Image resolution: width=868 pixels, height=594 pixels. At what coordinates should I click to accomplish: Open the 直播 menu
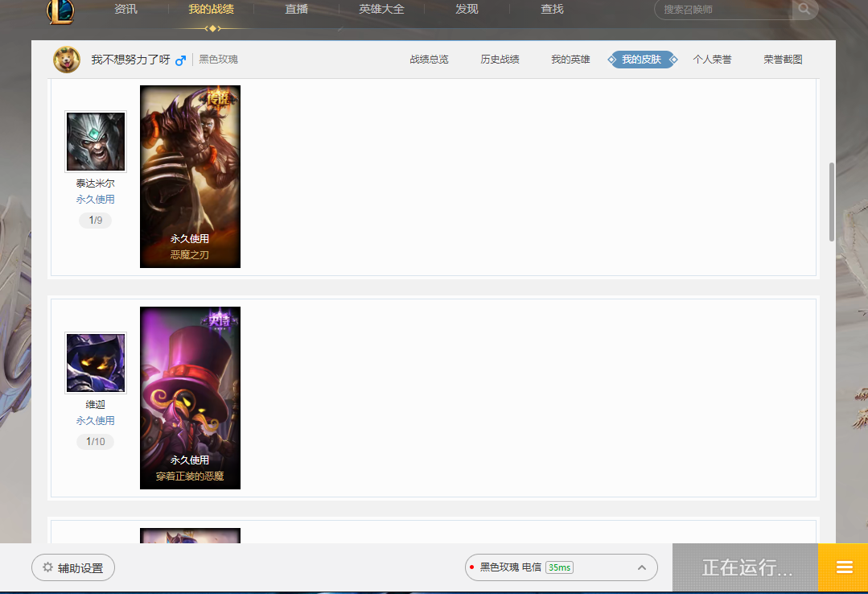click(296, 9)
